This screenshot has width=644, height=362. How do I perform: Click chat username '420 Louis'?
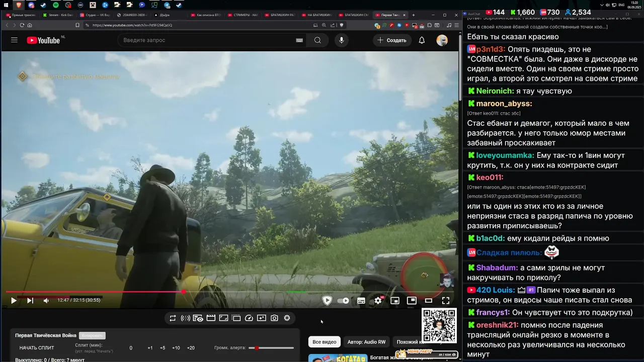pos(496,290)
